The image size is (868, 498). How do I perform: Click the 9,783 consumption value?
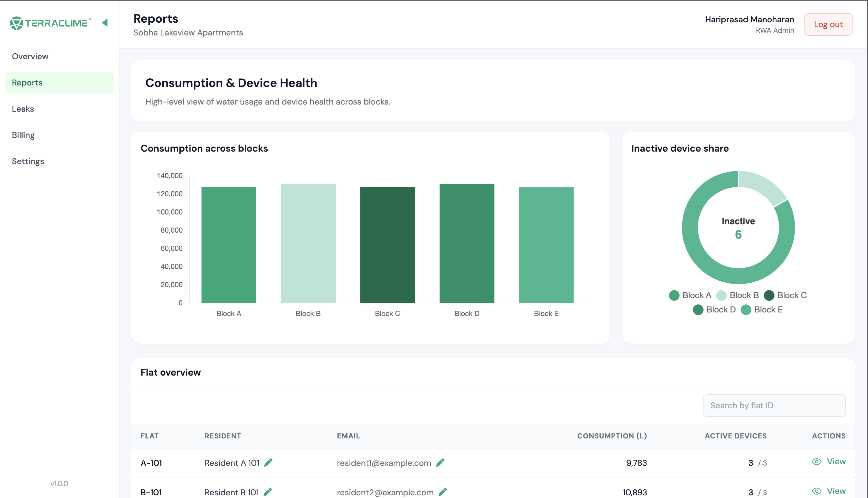click(637, 463)
